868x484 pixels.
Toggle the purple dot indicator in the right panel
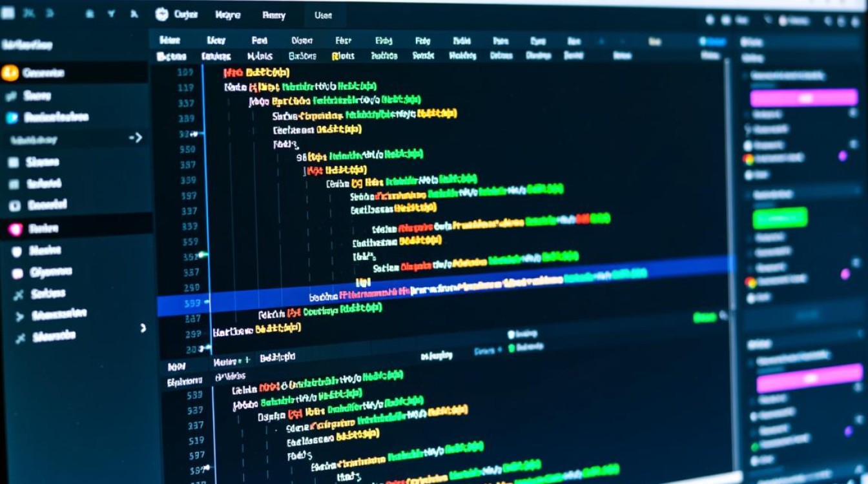[843, 156]
